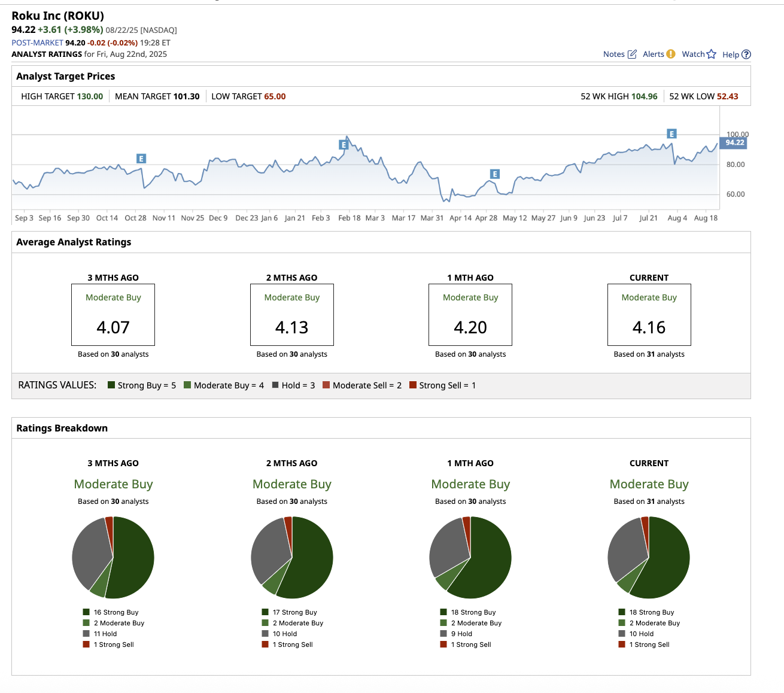The image size is (784, 693).
Task: Click the Watch star icon
Action: pos(712,54)
